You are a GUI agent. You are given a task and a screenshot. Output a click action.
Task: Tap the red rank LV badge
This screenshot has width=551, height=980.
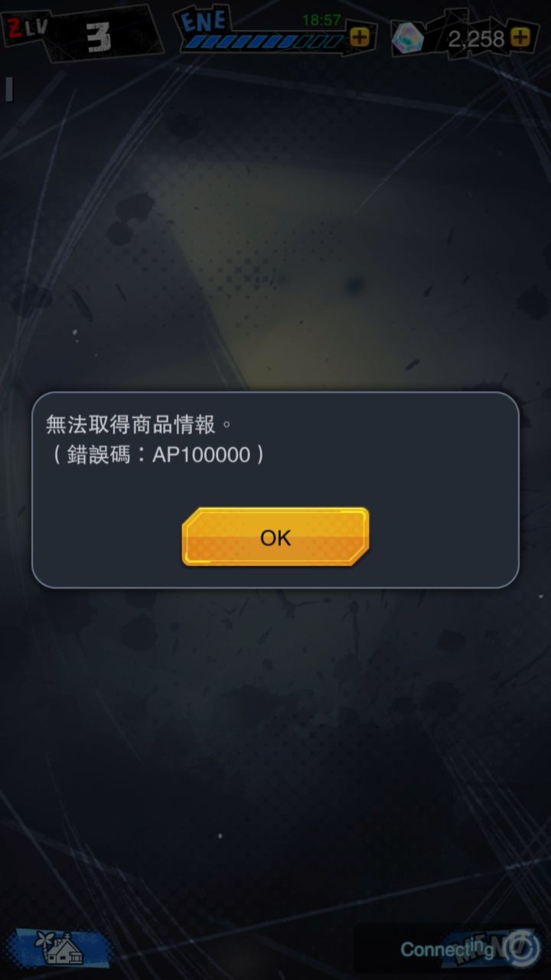coord(28,30)
